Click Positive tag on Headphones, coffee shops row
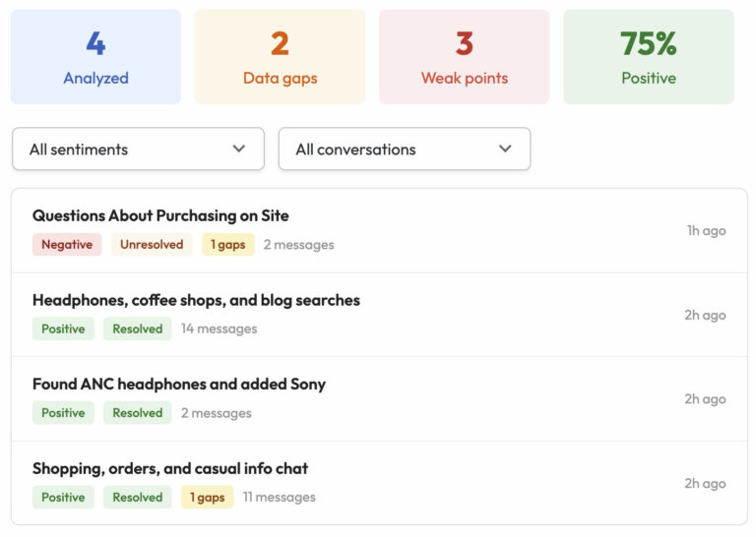 pyautogui.click(x=63, y=329)
